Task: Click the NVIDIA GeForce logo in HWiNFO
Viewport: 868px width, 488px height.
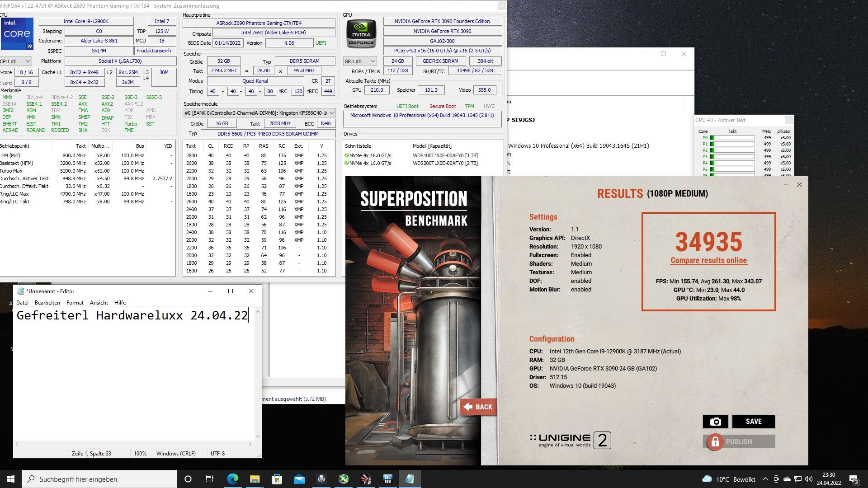Action: click(361, 34)
